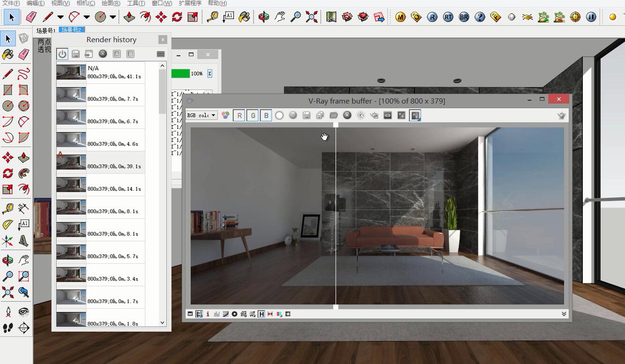Image resolution: width=625 pixels, height=364 pixels.
Task: Save render in Render history toolbar
Action: [75, 54]
